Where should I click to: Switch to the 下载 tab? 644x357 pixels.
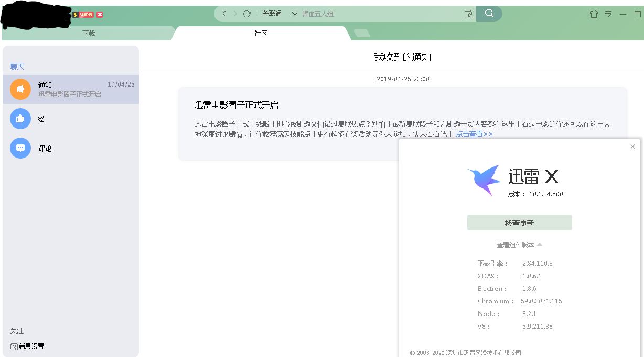[89, 33]
